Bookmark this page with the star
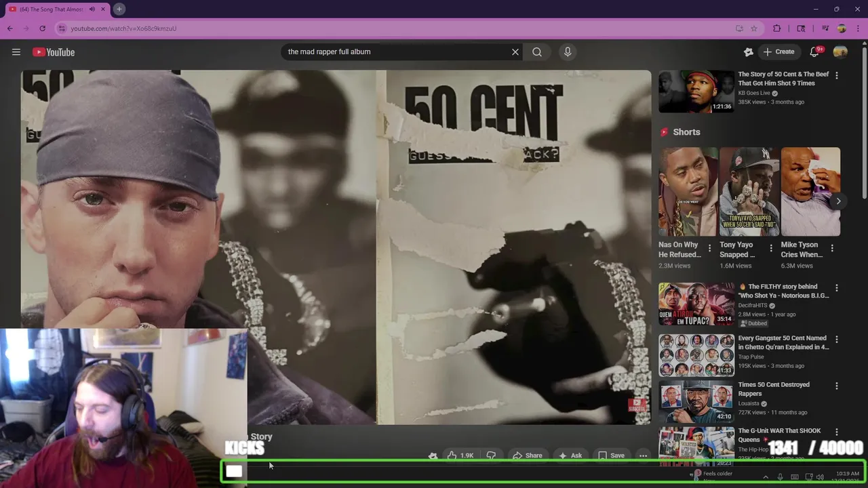868x488 pixels. (x=754, y=28)
